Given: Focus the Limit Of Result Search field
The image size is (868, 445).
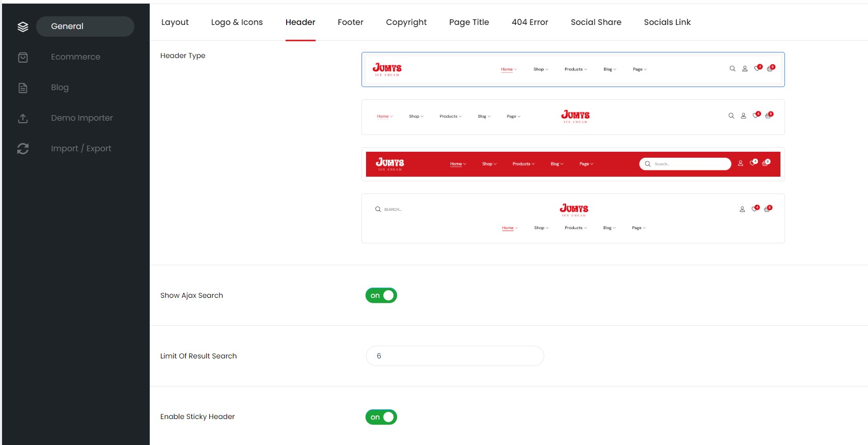Looking at the screenshot, I should pos(455,356).
